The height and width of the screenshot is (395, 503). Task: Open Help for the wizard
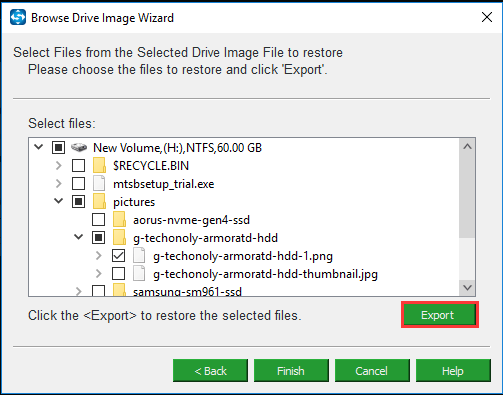453,371
